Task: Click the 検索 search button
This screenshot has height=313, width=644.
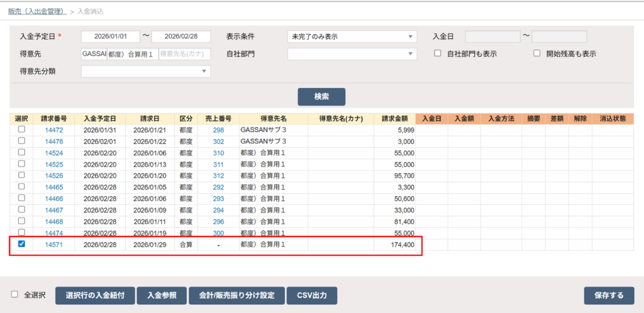Action: [321, 96]
